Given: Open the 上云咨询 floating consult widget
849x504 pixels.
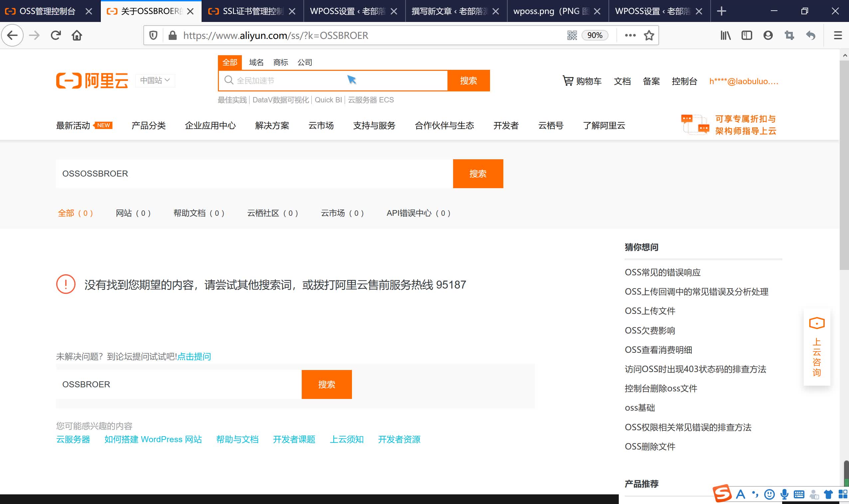Looking at the screenshot, I should (x=817, y=347).
